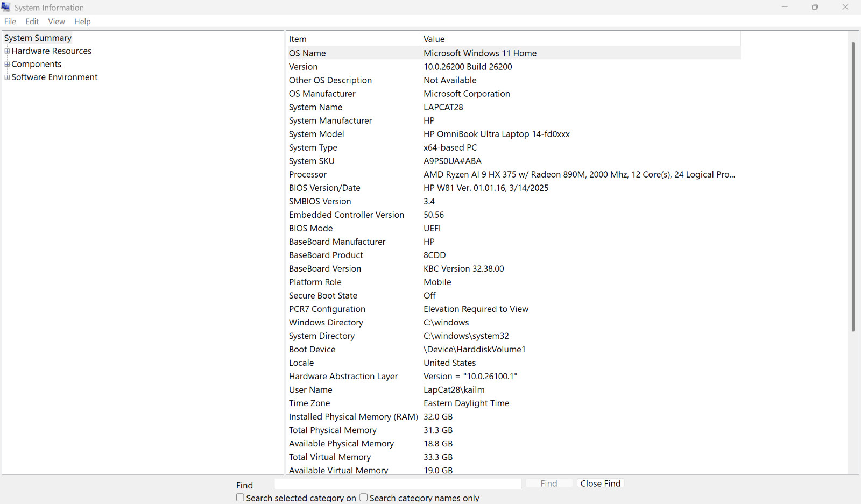Select the 'BaseBoard Version' item
The width and height of the screenshot is (861, 504).
click(x=325, y=268)
